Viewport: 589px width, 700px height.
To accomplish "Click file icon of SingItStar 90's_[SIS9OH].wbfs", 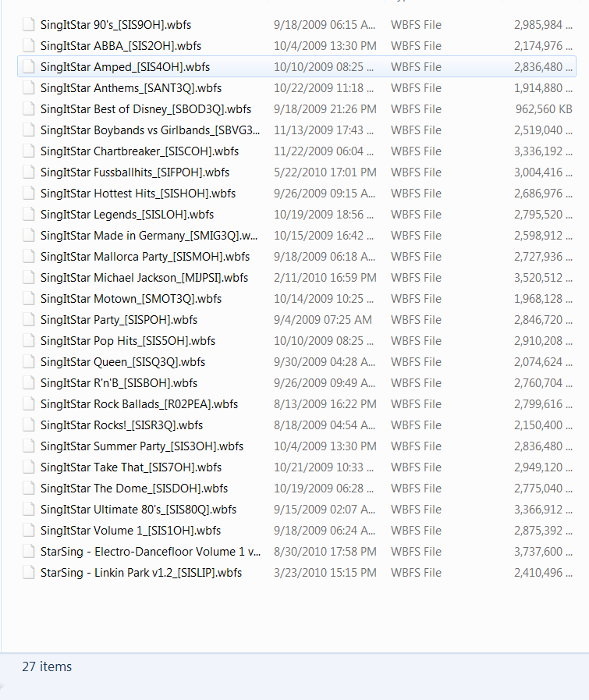I will [x=29, y=24].
